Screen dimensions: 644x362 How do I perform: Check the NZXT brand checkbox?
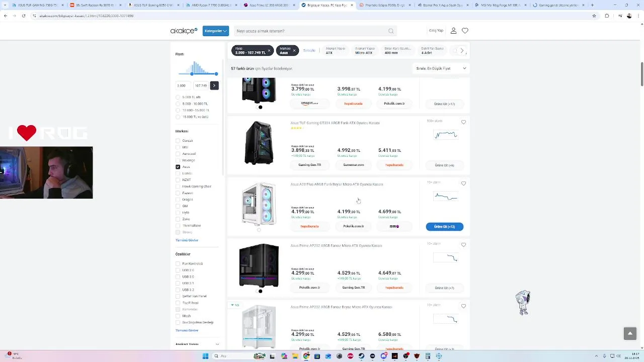click(178, 180)
